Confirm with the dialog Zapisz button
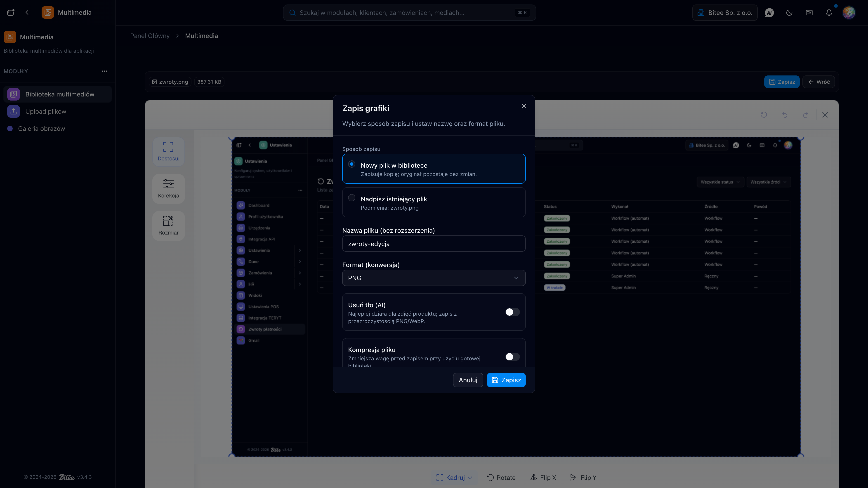The width and height of the screenshot is (868, 488). 506,380
